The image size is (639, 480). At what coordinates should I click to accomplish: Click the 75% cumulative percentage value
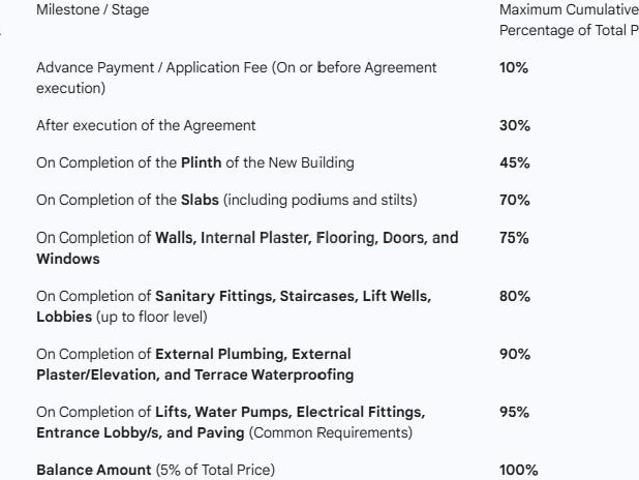(514, 238)
